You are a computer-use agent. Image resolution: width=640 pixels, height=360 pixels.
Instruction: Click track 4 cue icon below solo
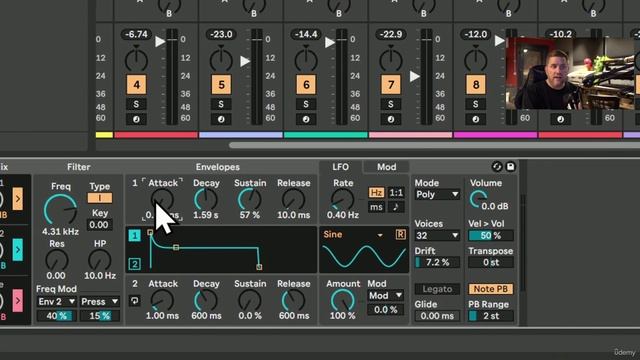tap(136, 119)
